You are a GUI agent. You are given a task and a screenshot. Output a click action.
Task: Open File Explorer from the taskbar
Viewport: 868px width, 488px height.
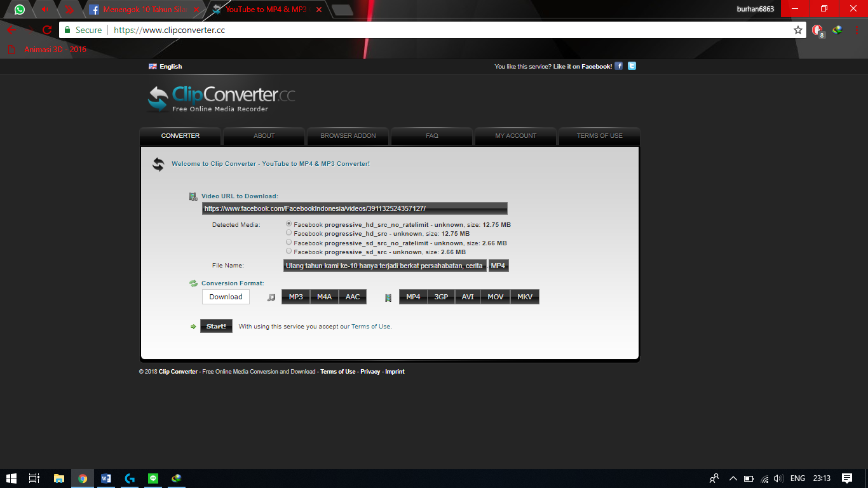click(59, 478)
